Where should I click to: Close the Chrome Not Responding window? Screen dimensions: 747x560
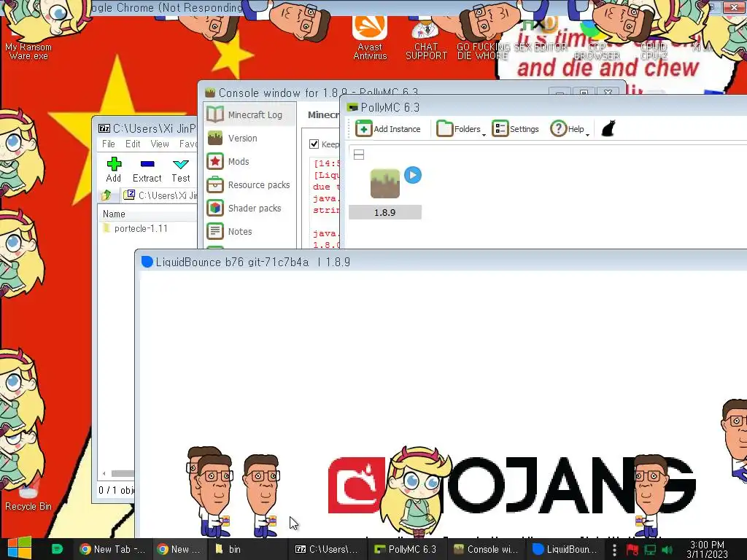tap(734, 7)
